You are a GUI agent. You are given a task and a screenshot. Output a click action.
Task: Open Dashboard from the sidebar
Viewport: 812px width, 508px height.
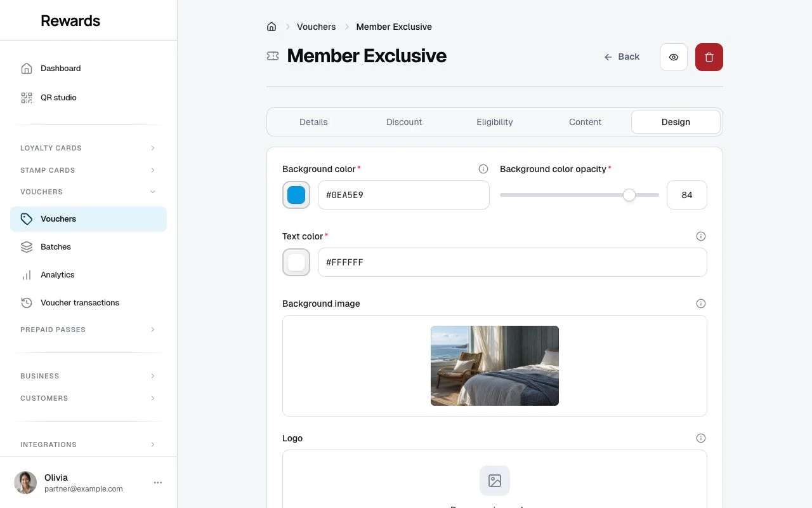click(x=89, y=69)
